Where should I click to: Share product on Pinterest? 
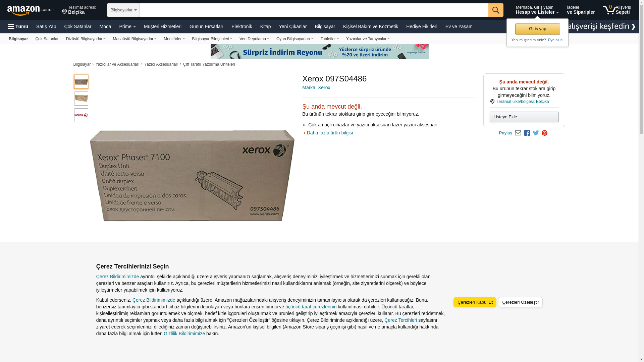(545, 133)
